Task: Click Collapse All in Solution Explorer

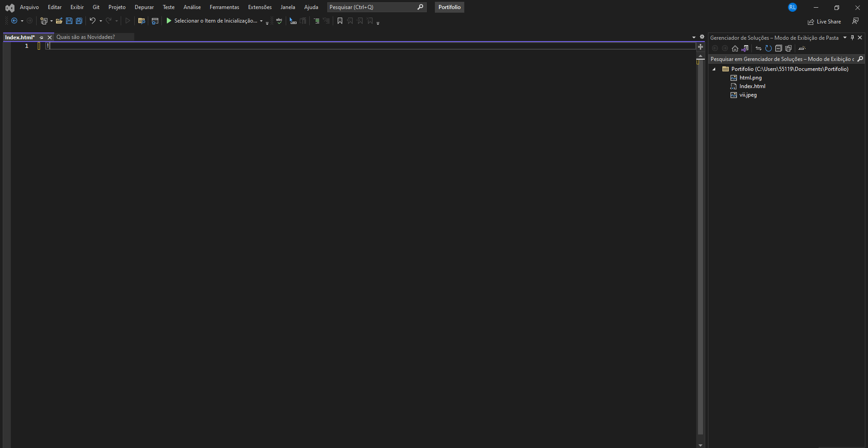Action: click(x=778, y=48)
